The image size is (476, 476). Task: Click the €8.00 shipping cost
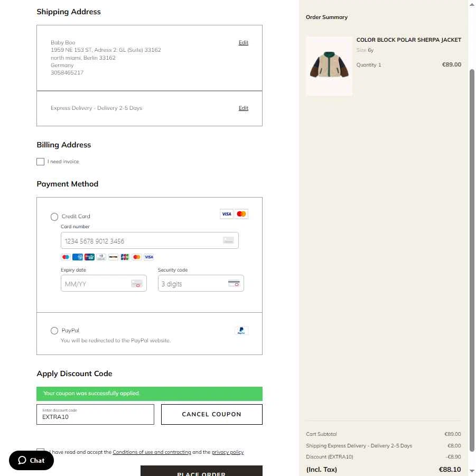(x=454, y=446)
